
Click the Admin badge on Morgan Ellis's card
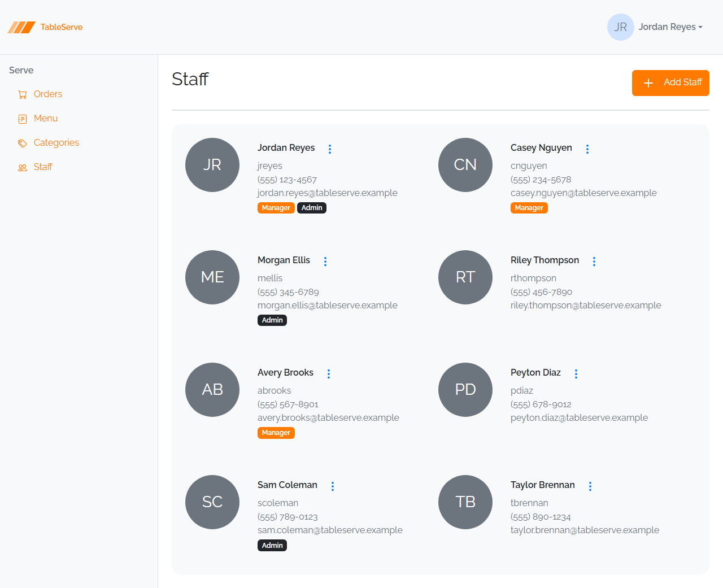coord(272,320)
